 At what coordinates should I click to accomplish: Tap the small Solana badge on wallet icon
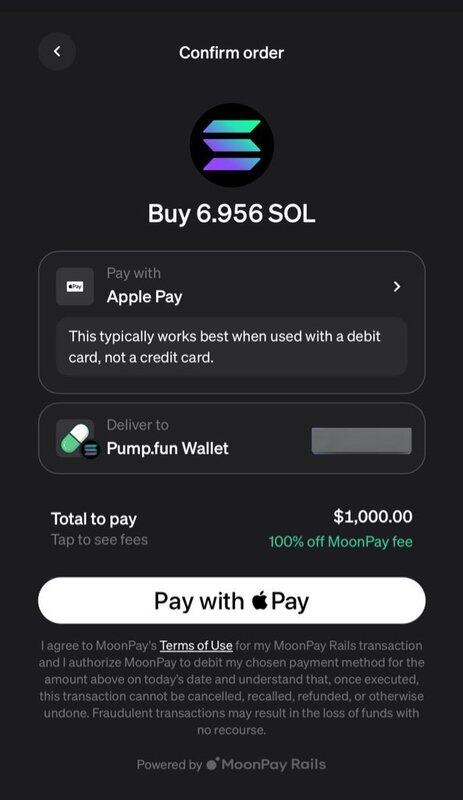pos(91,449)
